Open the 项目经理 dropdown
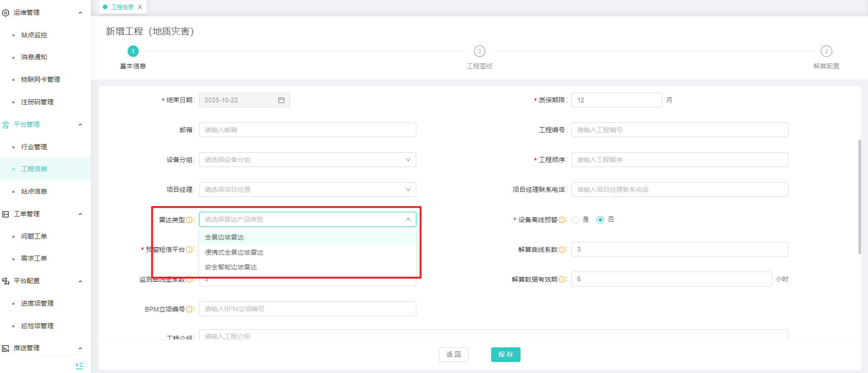 308,189
